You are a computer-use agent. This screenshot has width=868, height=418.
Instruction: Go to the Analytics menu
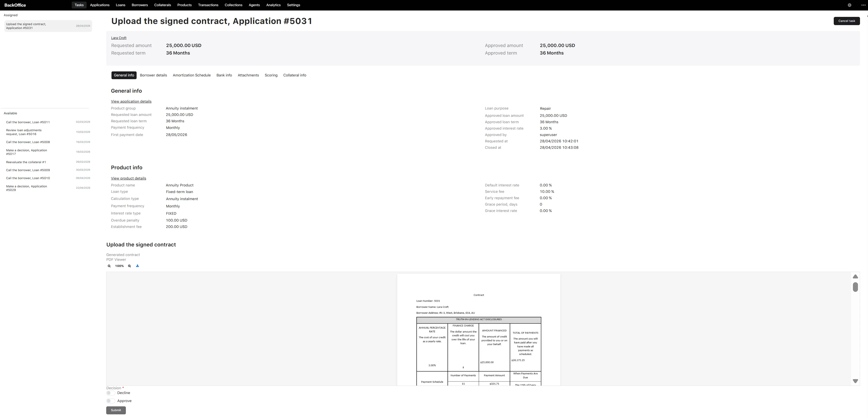(273, 5)
